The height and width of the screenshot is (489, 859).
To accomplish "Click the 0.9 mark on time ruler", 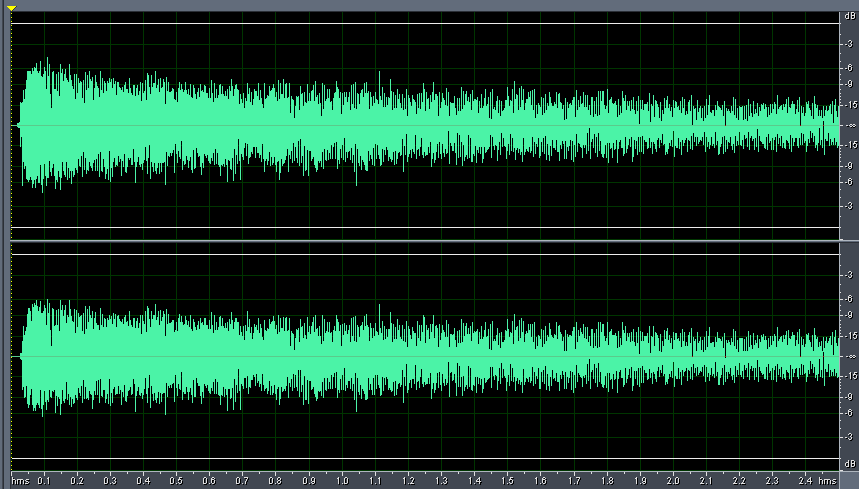I will (x=309, y=480).
